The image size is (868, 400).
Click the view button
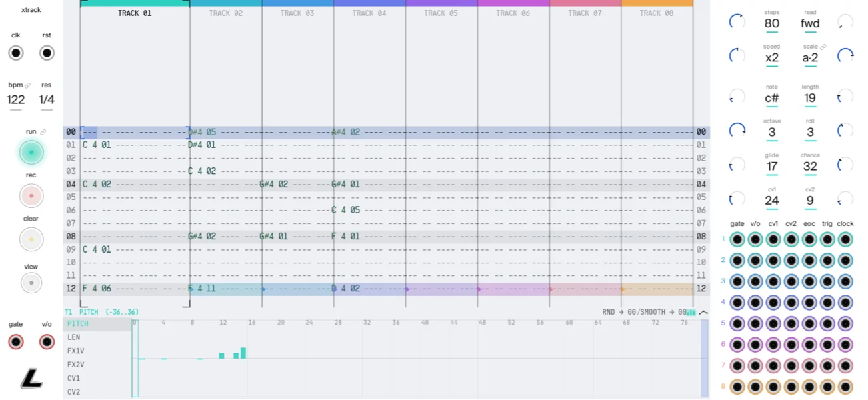31,283
